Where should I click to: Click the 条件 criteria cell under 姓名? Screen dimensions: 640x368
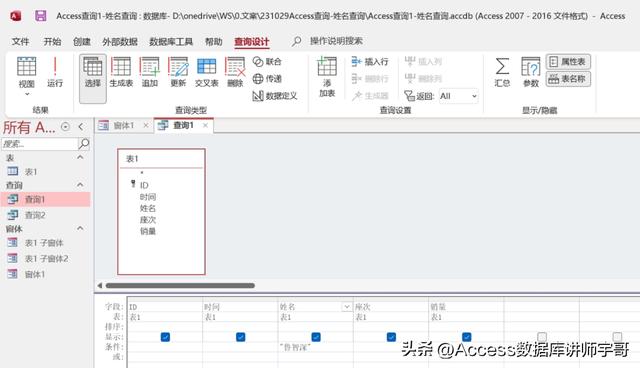click(x=316, y=347)
